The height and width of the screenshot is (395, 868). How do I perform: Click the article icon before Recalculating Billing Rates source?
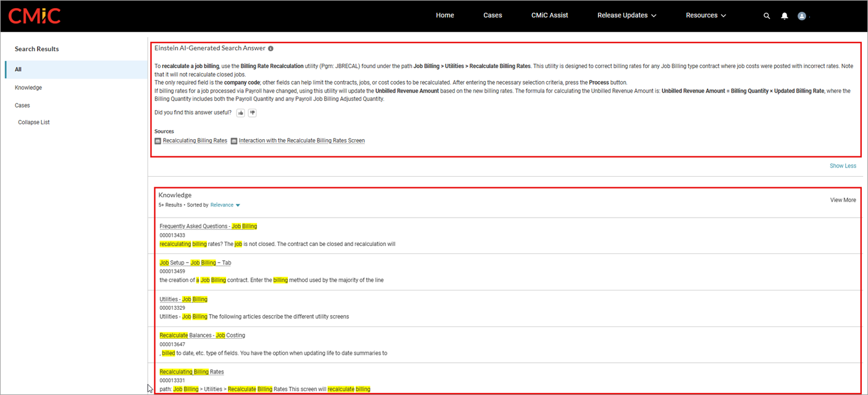pyautogui.click(x=158, y=141)
